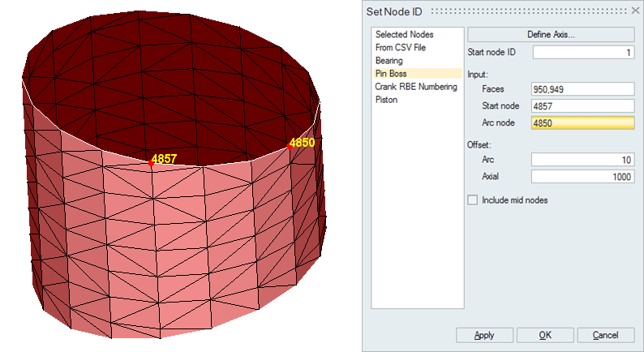Viewport: 644px width, 352px height.
Task: Select the Selected Nodes list option
Action: click(x=404, y=35)
